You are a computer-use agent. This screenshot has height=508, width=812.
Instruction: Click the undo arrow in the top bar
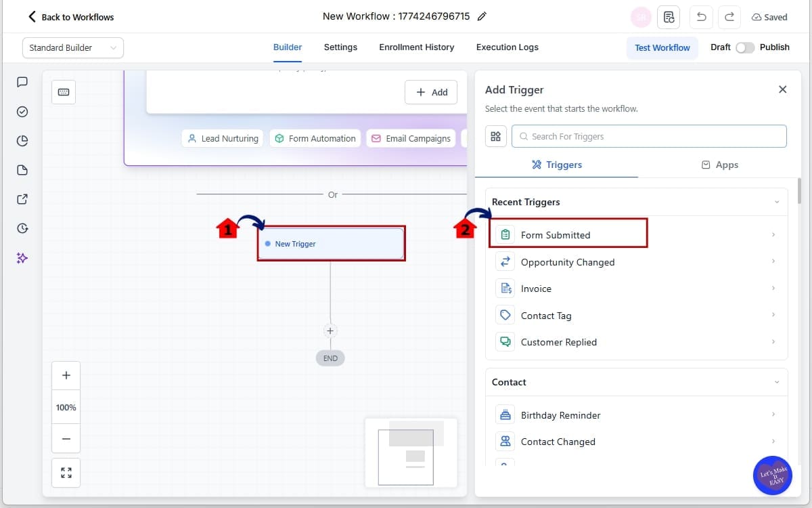click(701, 17)
